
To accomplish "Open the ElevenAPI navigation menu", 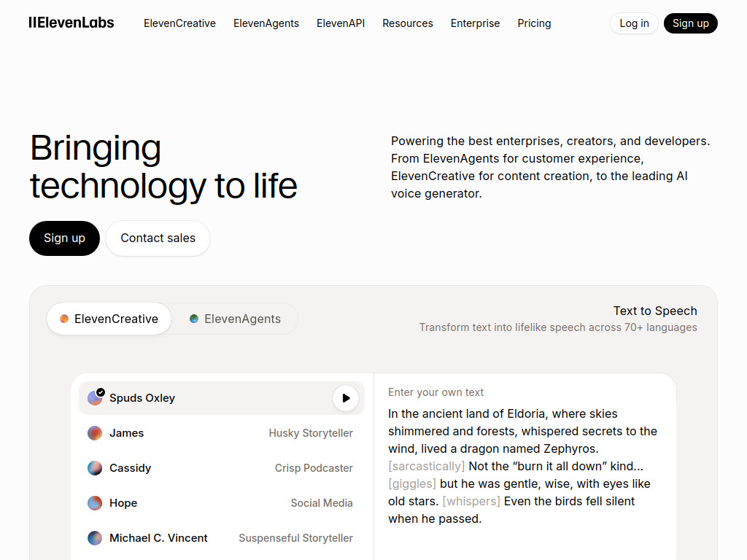I will (x=341, y=23).
